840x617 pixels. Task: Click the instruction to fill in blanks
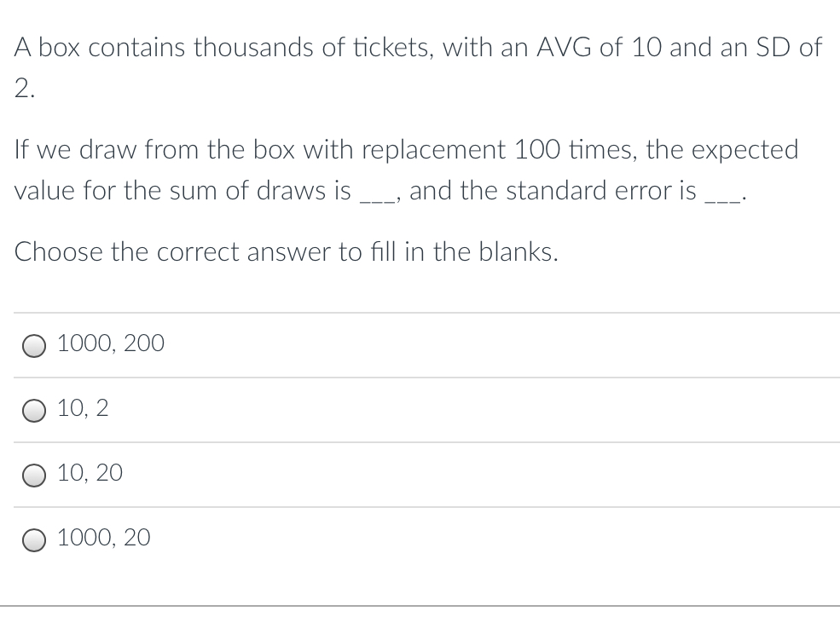[x=287, y=252]
